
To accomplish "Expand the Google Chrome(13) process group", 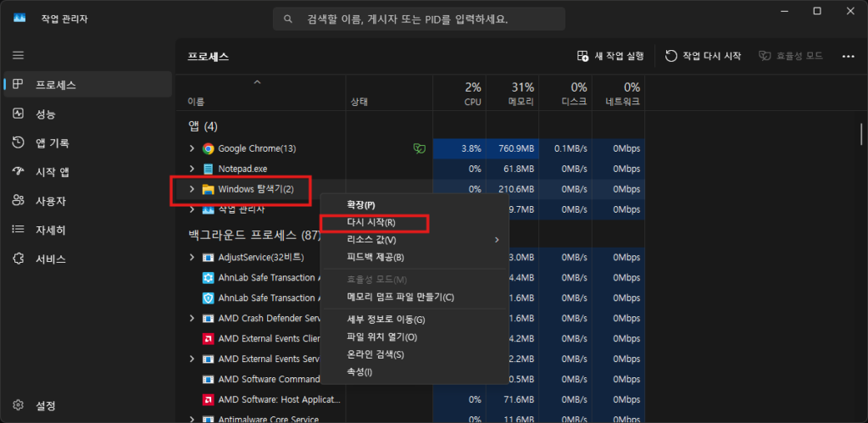I will click(192, 148).
